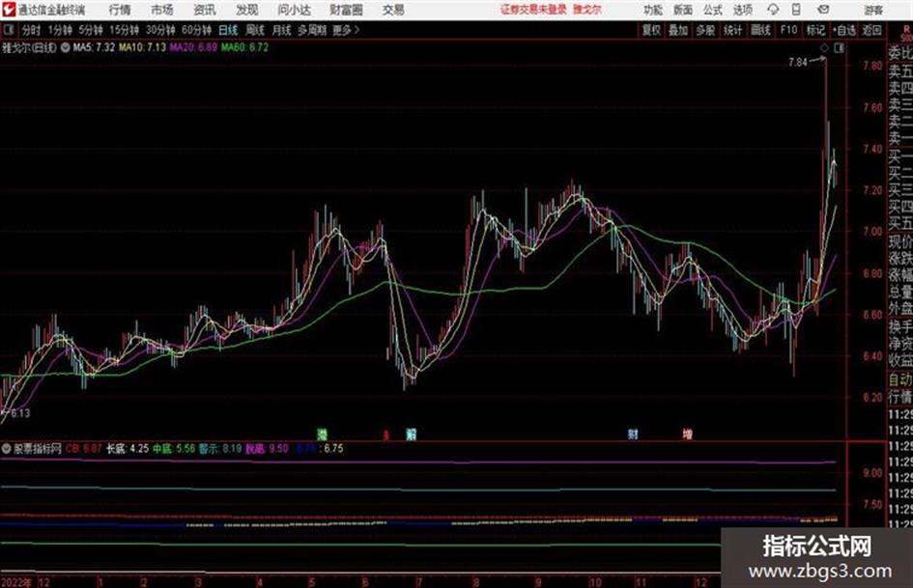Open F10 company info

click(788, 30)
